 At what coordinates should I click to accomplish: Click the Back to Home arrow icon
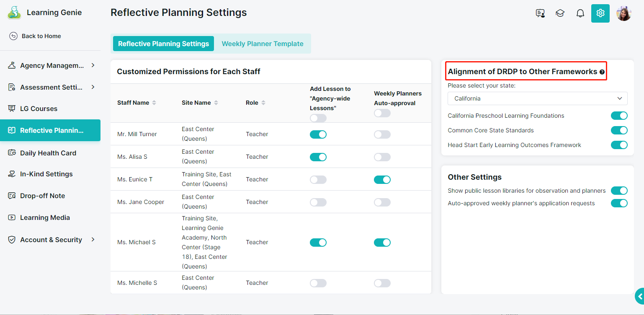tap(13, 36)
